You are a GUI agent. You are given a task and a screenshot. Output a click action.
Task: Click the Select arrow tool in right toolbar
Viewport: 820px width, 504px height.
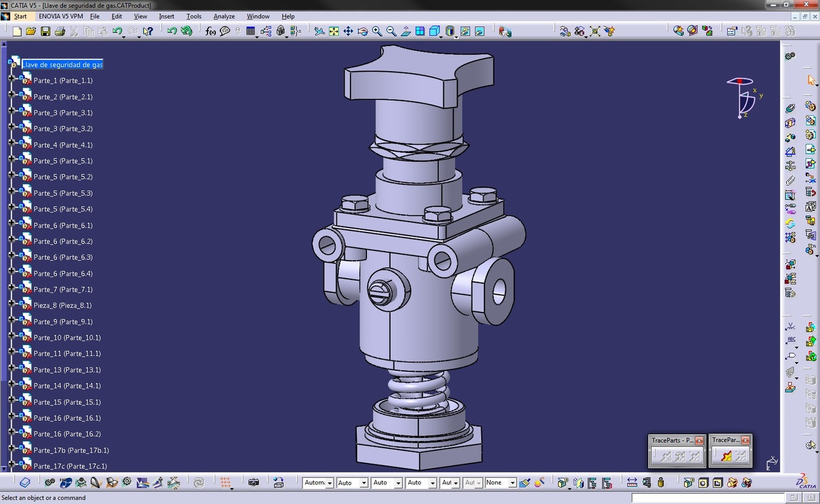[811, 80]
